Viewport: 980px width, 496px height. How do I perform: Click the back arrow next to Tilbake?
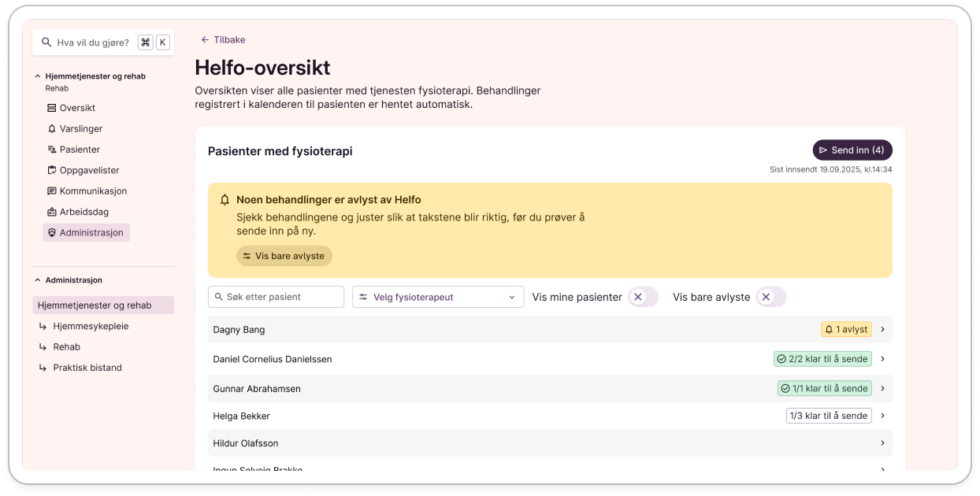click(205, 40)
